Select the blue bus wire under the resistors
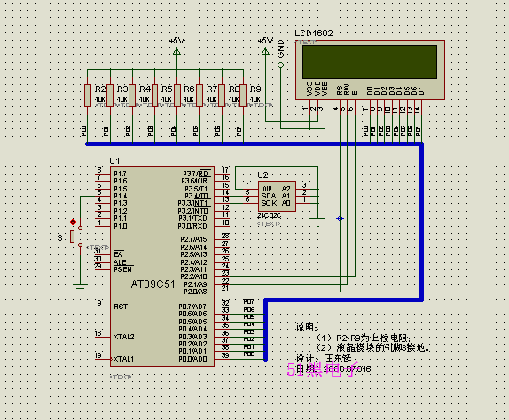This screenshot has height=420, width=509. 254,144
